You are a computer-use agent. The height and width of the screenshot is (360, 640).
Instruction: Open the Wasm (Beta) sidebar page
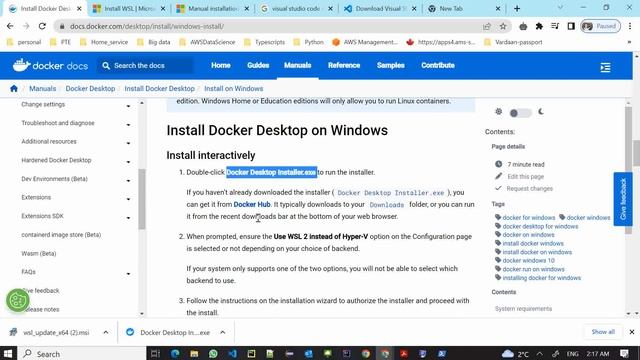[x=39, y=253]
